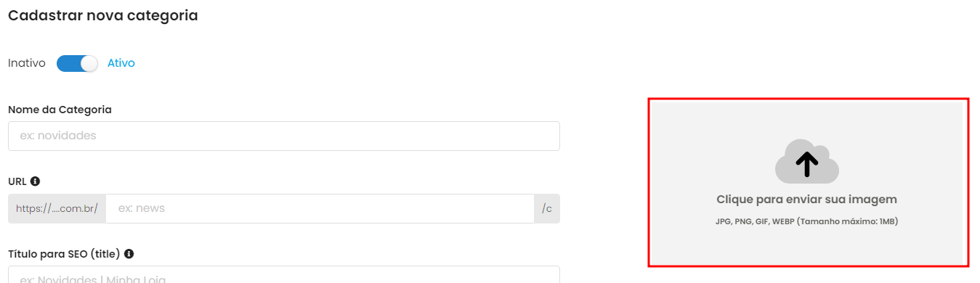This screenshot has height=283, width=980.
Task: Click the upward arrow inside the cloud
Action: pos(806,165)
